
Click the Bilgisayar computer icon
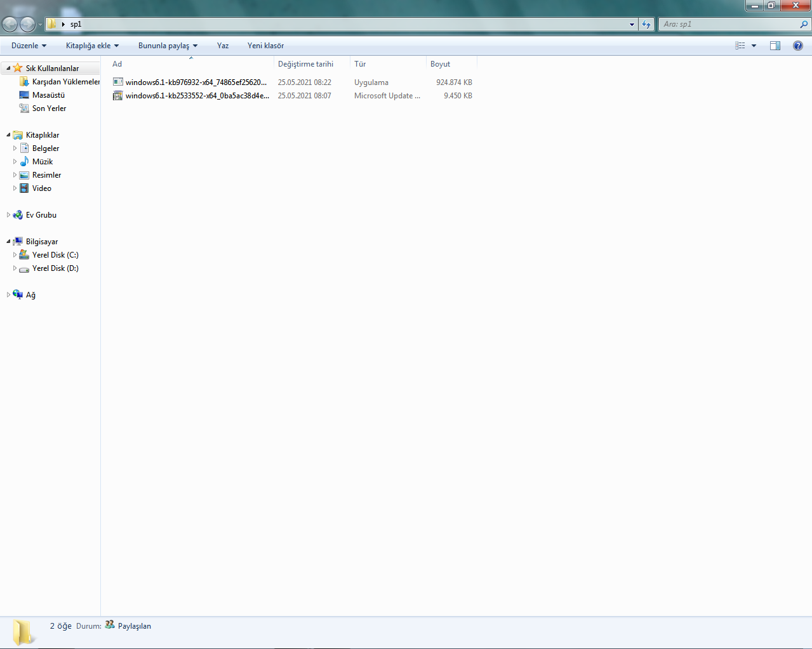pos(18,241)
